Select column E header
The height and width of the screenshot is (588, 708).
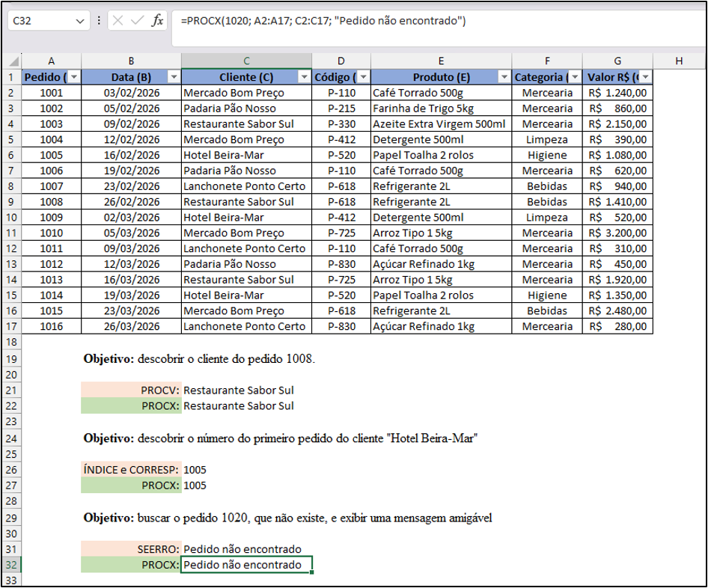441,61
